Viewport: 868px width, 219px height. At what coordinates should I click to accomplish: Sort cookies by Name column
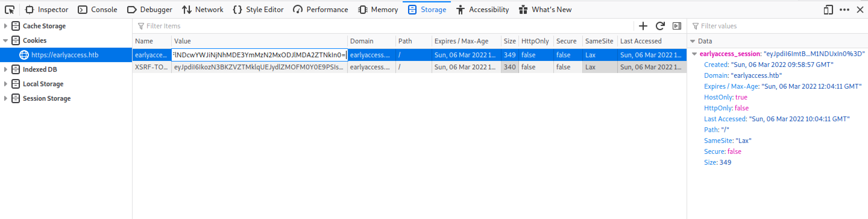point(152,41)
